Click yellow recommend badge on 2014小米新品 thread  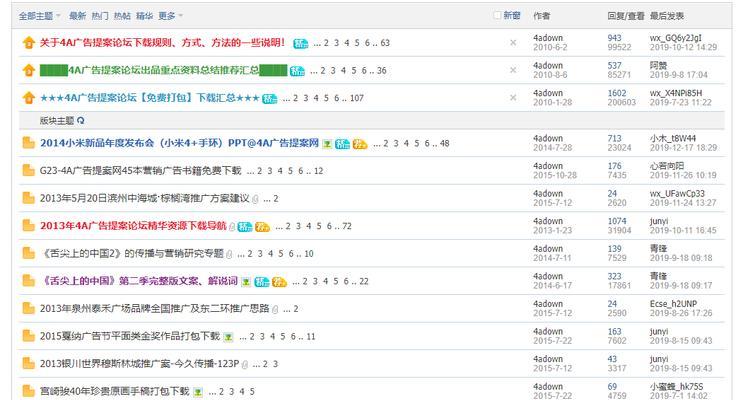click(360, 144)
